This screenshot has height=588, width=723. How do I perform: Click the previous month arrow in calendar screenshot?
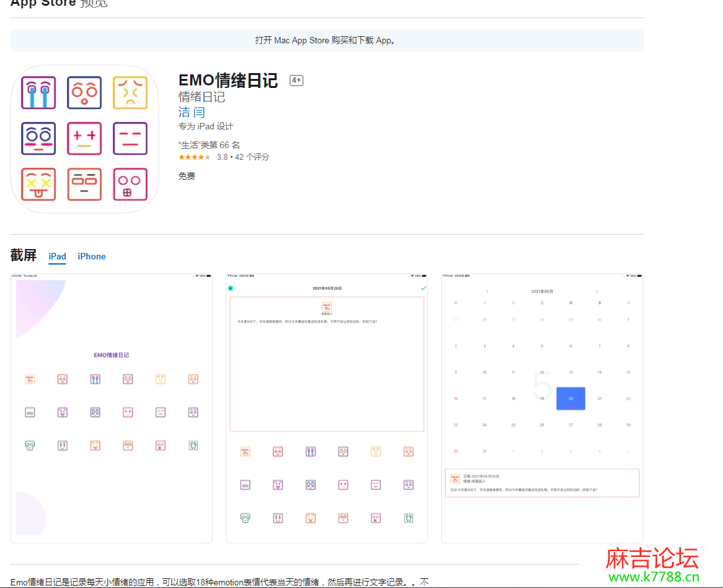488,292
